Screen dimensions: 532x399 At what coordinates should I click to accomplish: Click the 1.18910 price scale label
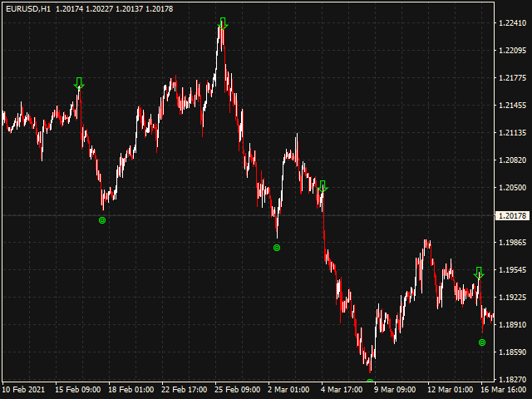tap(512, 325)
